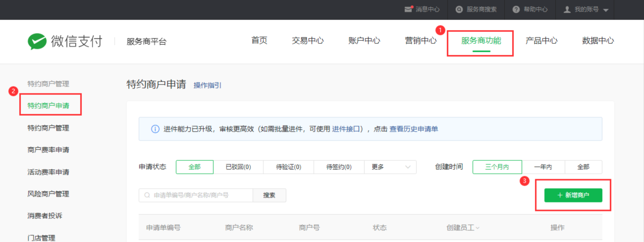The image size is (644, 242).
Task: Go to 首页 in the navigation
Action: (260, 41)
